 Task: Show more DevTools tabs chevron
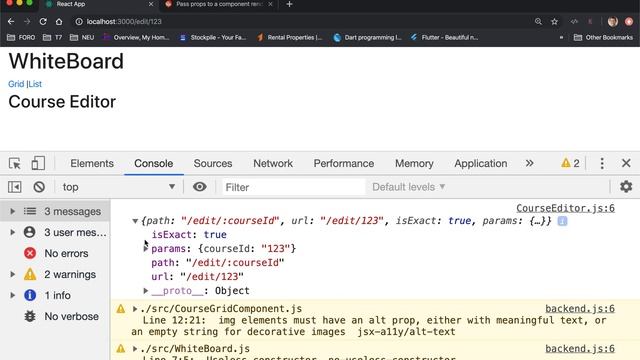coord(529,163)
